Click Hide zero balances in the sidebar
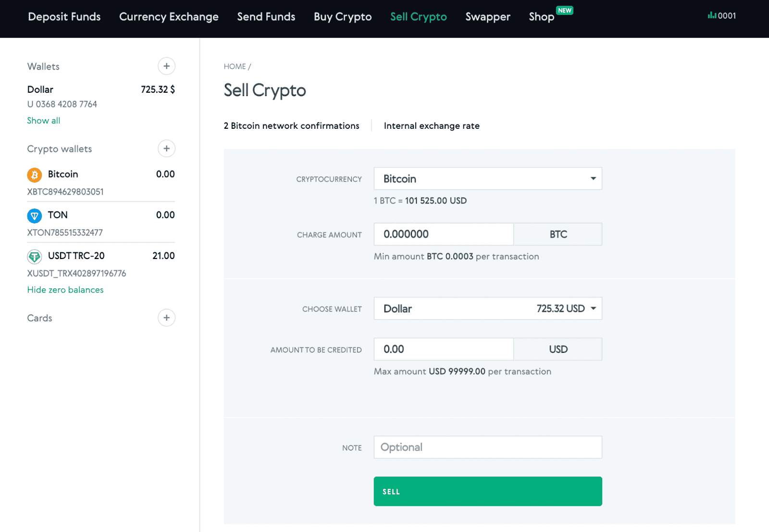Viewport: 769px width, 532px height. click(65, 289)
